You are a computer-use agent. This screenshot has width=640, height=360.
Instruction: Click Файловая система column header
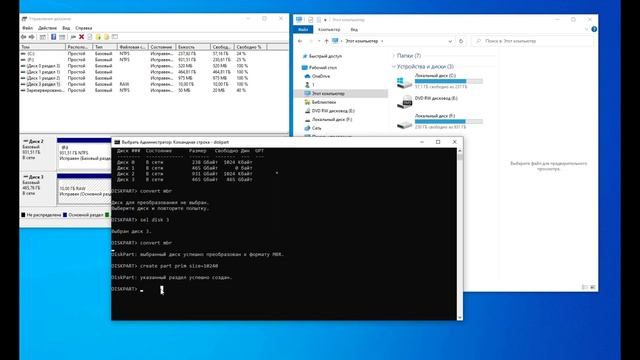(133, 47)
